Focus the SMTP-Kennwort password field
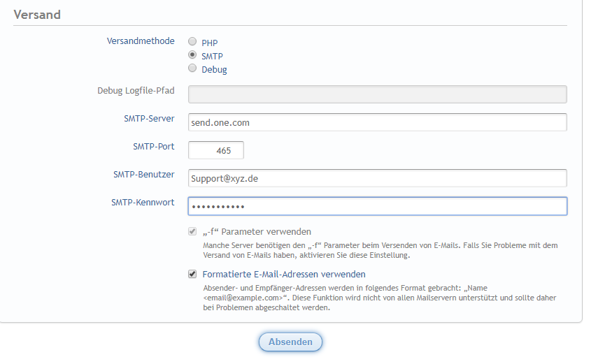This screenshot has height=364, width=605. click(377, 206)
